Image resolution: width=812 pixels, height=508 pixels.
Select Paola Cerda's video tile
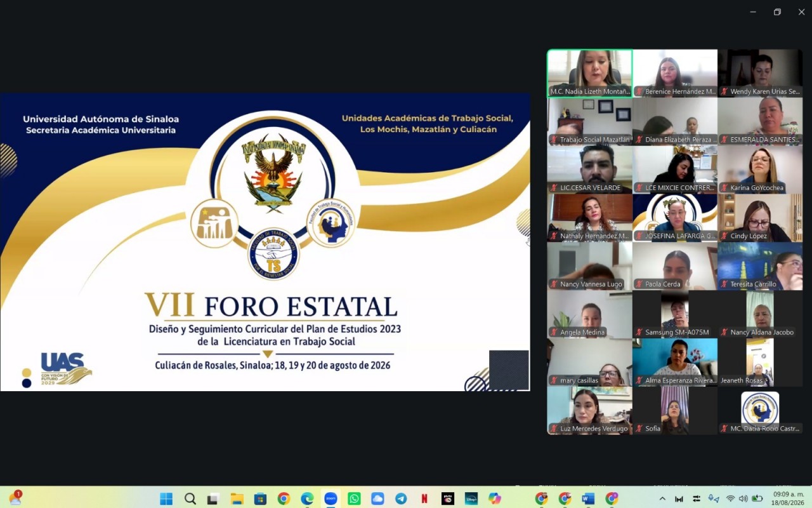tap(675, 266)
